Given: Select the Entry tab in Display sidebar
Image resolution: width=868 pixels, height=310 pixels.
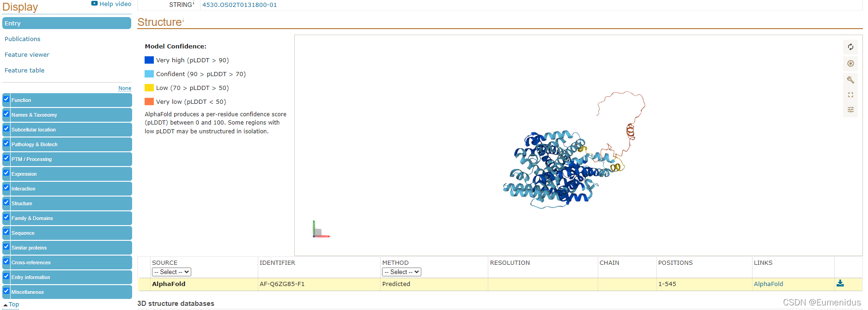Looking at the screenshot, I should [67, 23].
